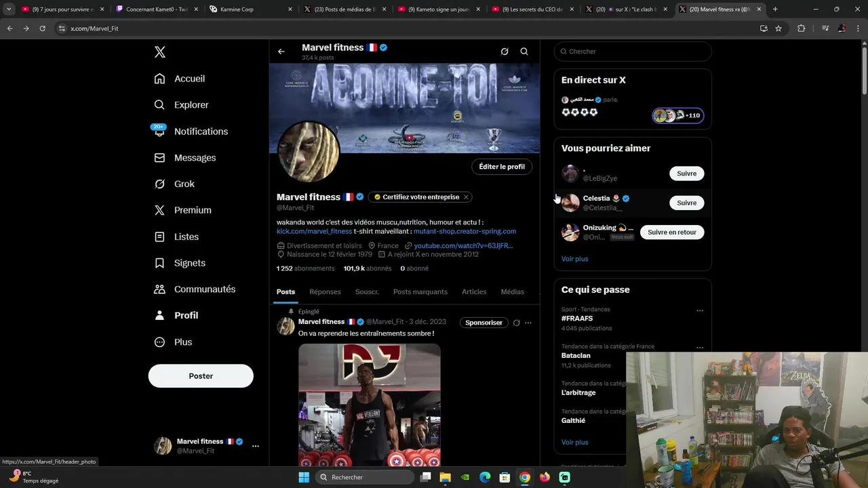This screenshot has height=488, width=868.
Task: Click Suivre en retour for Onizuking
Action: coord(672,232)
